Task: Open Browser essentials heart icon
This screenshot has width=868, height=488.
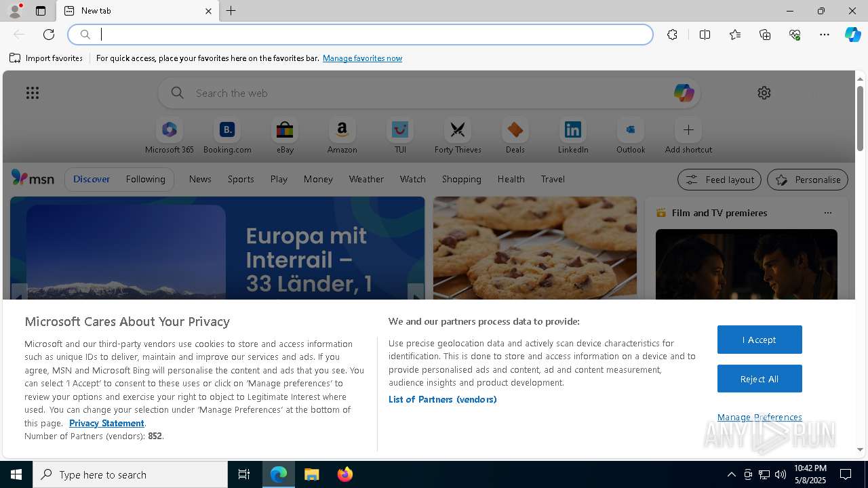Action: pos(795,35)
